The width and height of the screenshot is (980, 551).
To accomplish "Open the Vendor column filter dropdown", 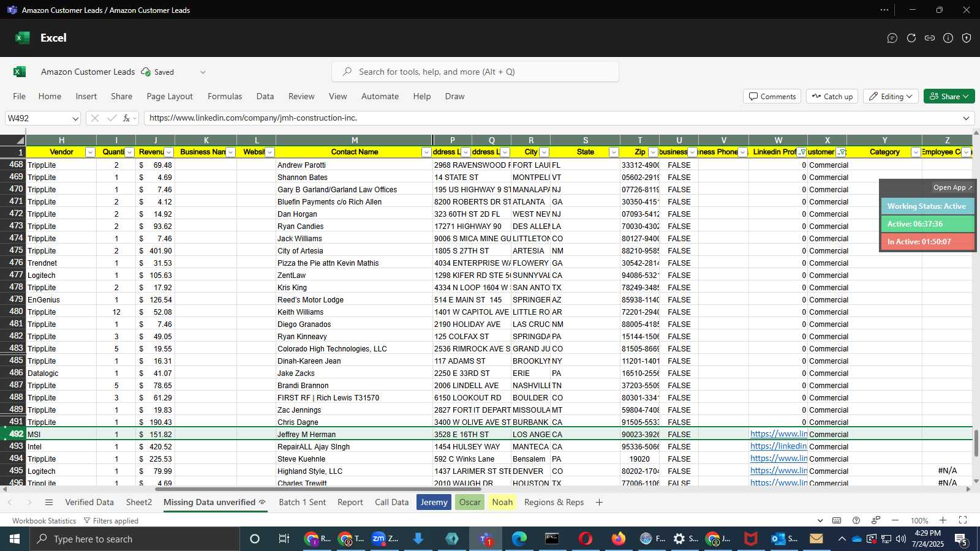I will coord(90,152).
